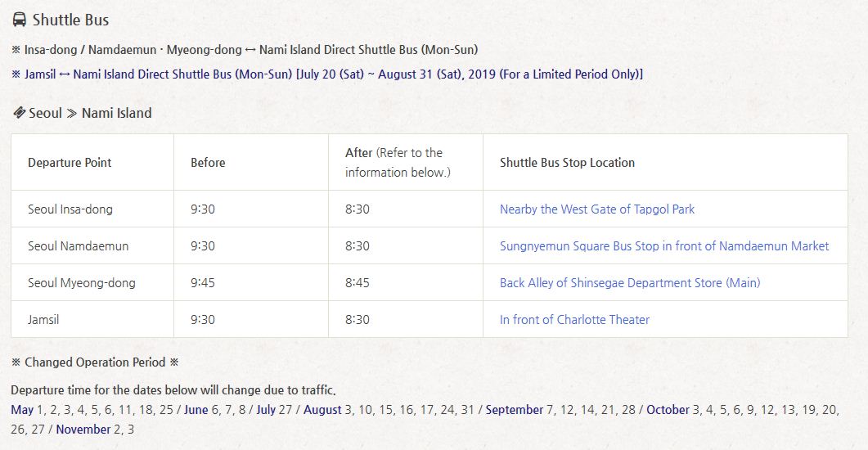
Task: Click the May month label in the dates
Action: point(22,410)
